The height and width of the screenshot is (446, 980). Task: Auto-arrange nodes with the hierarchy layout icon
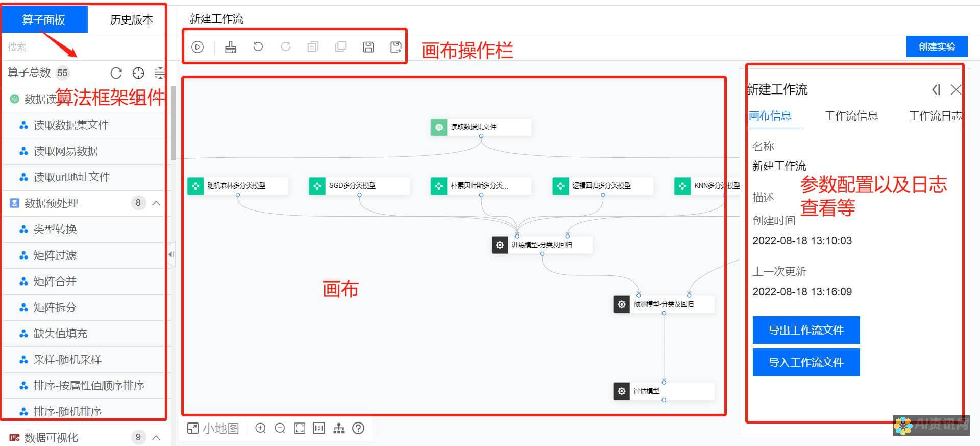[x=339, y=428]
